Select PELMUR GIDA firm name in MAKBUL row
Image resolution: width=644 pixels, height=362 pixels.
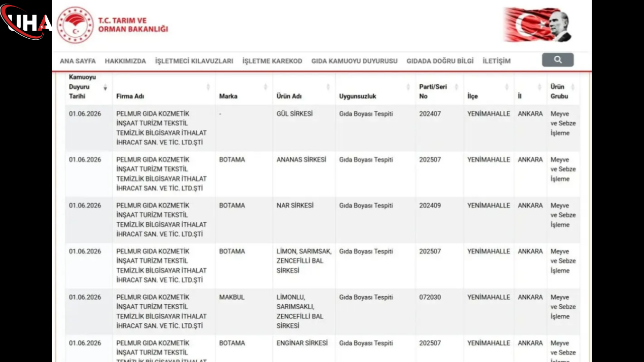point(162,312)
